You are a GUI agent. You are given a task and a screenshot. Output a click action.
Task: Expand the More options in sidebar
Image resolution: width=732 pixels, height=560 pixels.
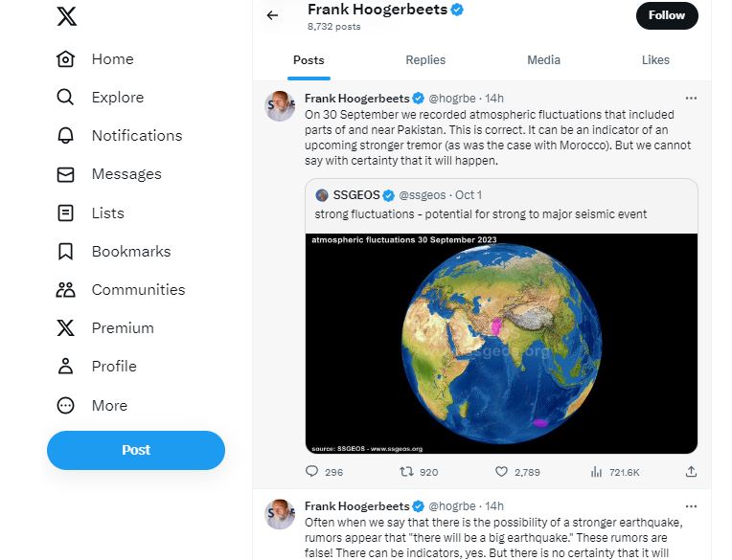click(65, 405)
